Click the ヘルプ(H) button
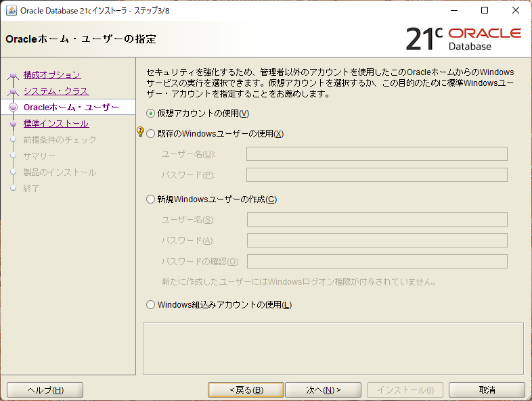 tap(45, 390)
